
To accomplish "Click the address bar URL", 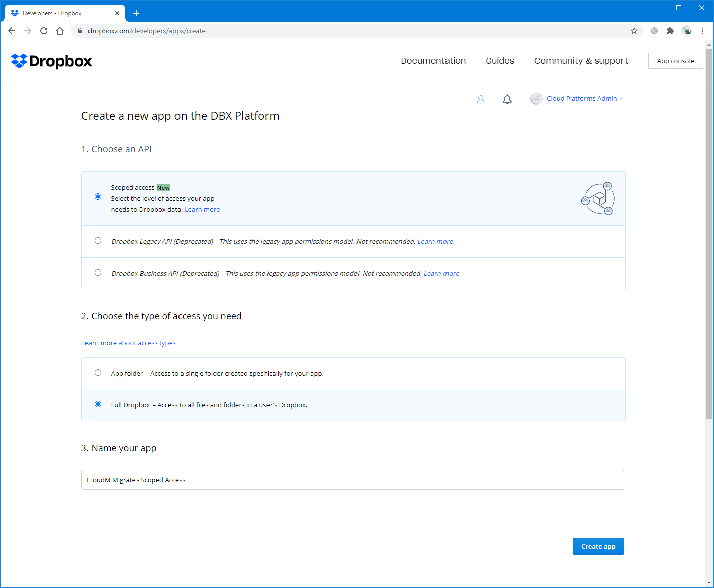I will point(147,31).
